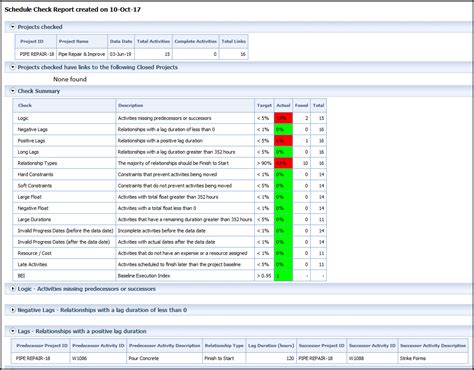Click the Project ID column header
Image resolution: width=474 pixels, height=370 pixels.
[36, 41]
